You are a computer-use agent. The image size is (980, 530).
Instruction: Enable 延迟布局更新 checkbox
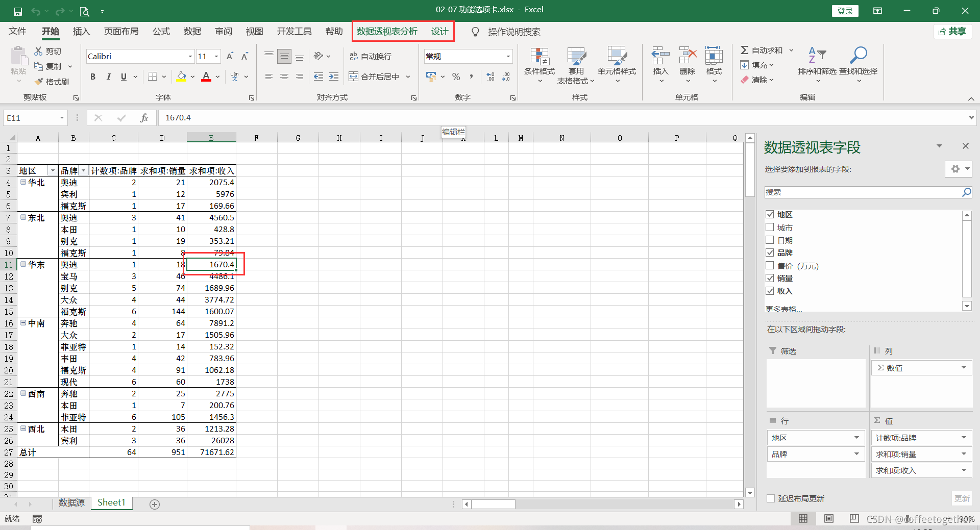[771, 498]
